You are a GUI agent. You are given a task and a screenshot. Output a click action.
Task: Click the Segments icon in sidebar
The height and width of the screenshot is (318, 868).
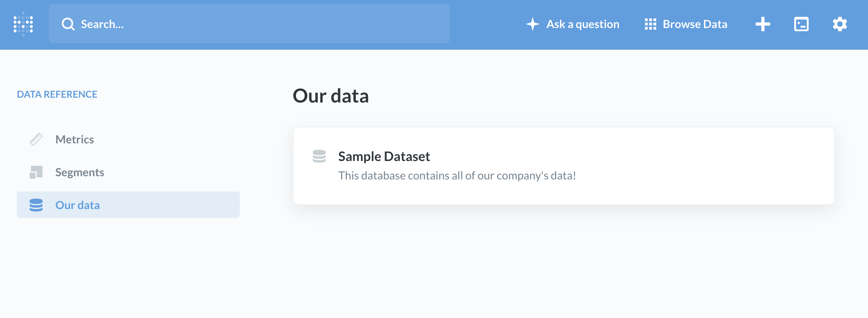pyautogui.click(x=36, y=172)
